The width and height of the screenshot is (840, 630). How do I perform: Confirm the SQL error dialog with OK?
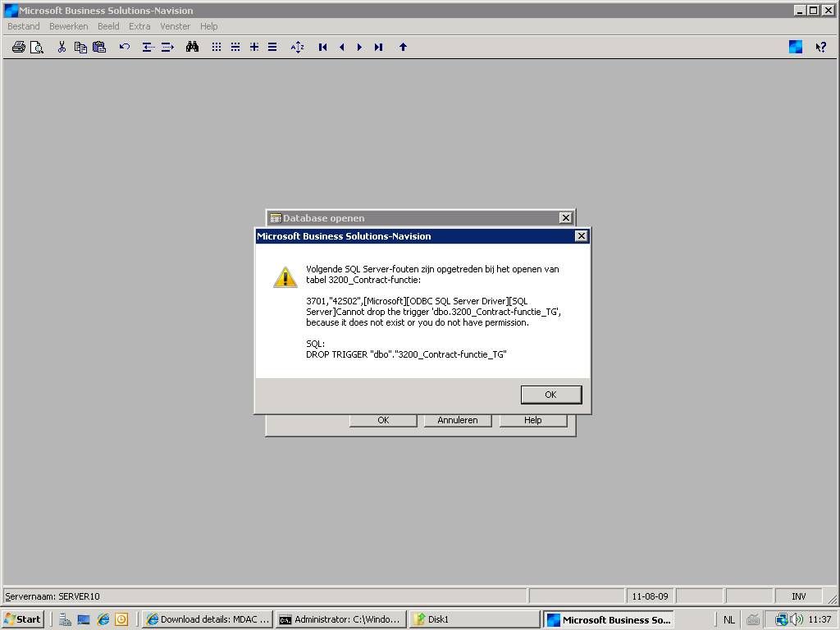pos(550,395)
